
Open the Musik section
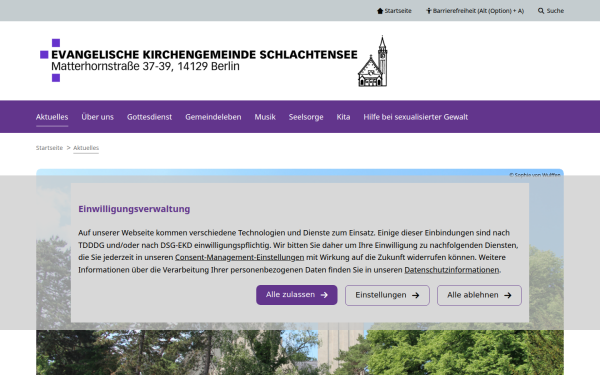tap(265, 117)
